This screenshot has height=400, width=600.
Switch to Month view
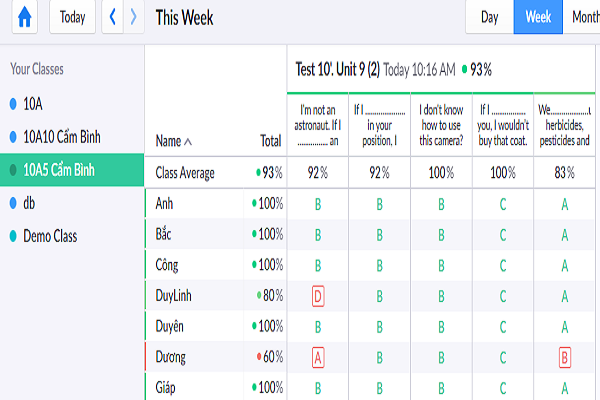click(582, 17)
